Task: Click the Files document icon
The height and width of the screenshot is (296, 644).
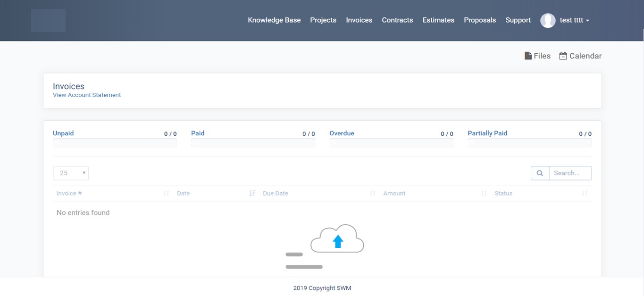Action: (x=528, y=56)
